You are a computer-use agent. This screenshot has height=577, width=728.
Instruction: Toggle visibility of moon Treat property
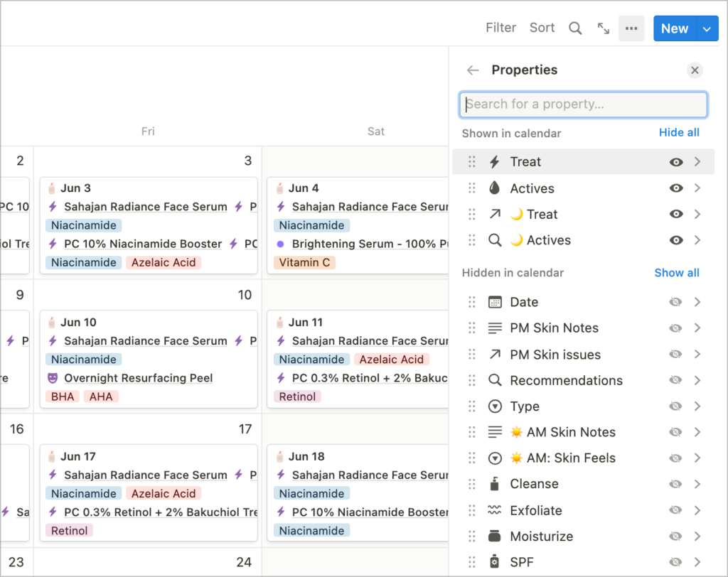[676, 214]
